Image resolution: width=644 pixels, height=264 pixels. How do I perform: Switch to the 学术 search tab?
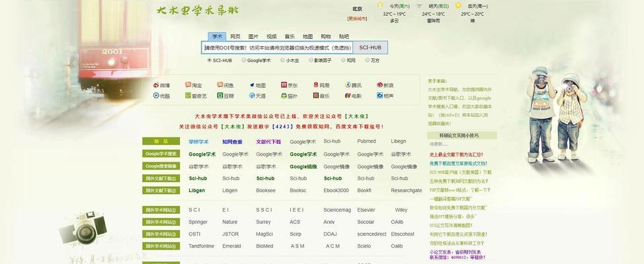click(217, 36)
